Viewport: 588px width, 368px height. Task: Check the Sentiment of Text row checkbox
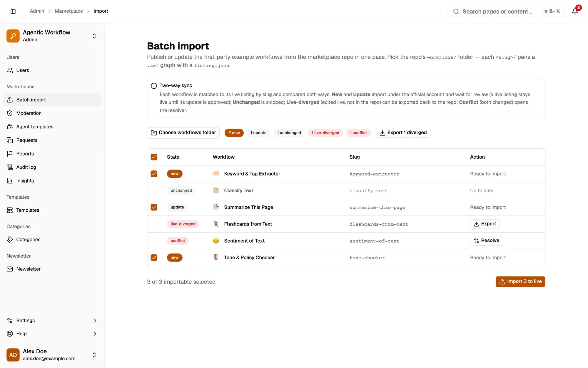[154, 241]
